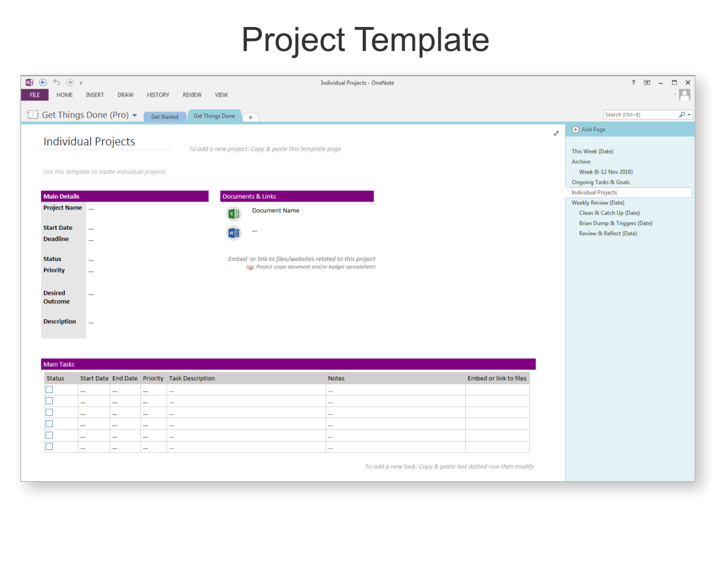Click the user account avatar icon
The height and width of the screenshot is (588, 726).
685,95
